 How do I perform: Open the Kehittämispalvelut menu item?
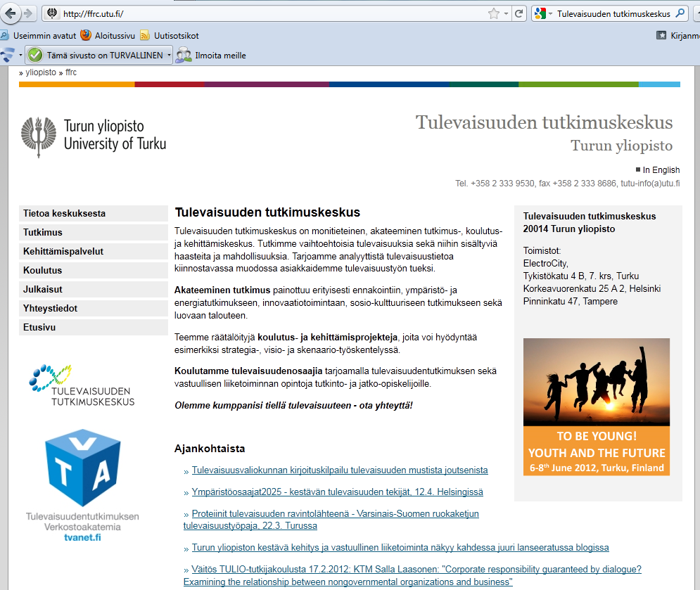[x=94, y=251]
